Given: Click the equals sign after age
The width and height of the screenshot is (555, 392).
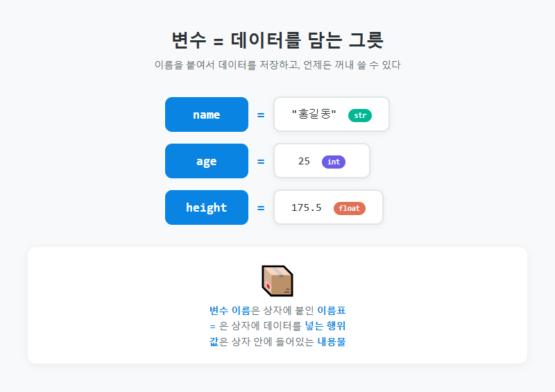Looking at the screenshot, I should [x=261, y=162].
